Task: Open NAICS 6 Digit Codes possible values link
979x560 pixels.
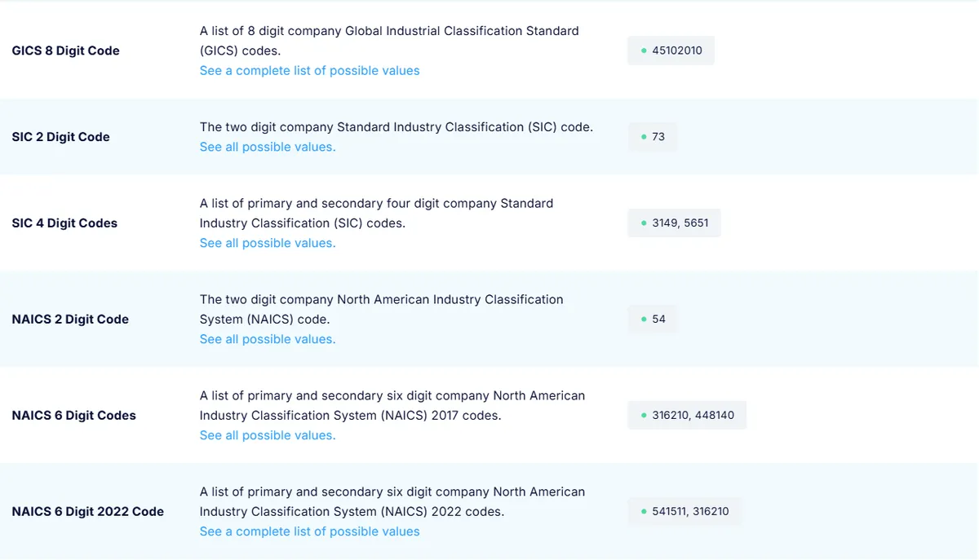Action: pos(268,435)
